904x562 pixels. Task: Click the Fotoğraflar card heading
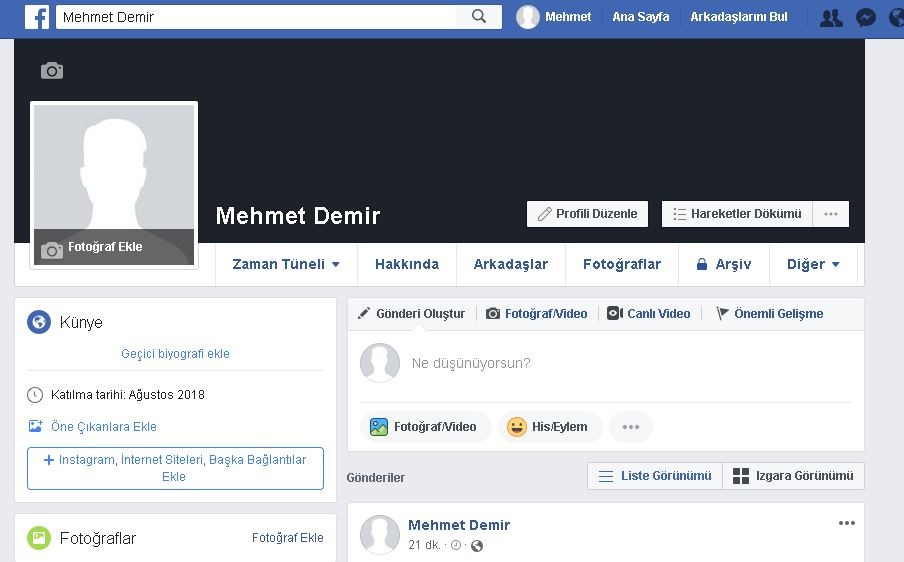coord(97,538)
